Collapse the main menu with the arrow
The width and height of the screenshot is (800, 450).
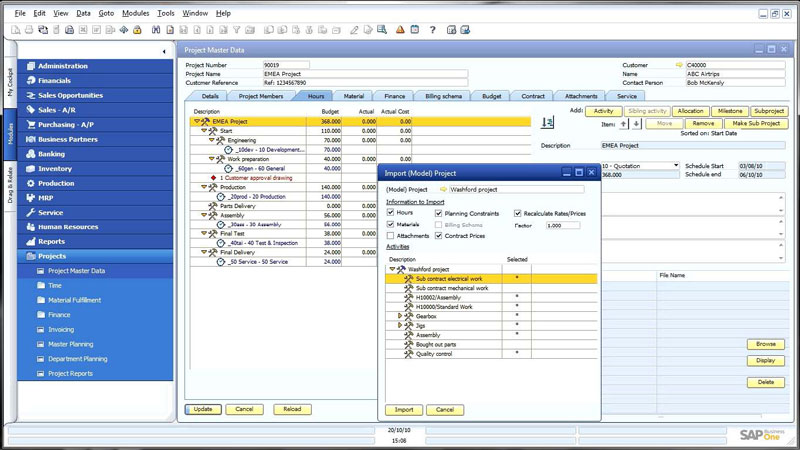click(x=164, y=52)
